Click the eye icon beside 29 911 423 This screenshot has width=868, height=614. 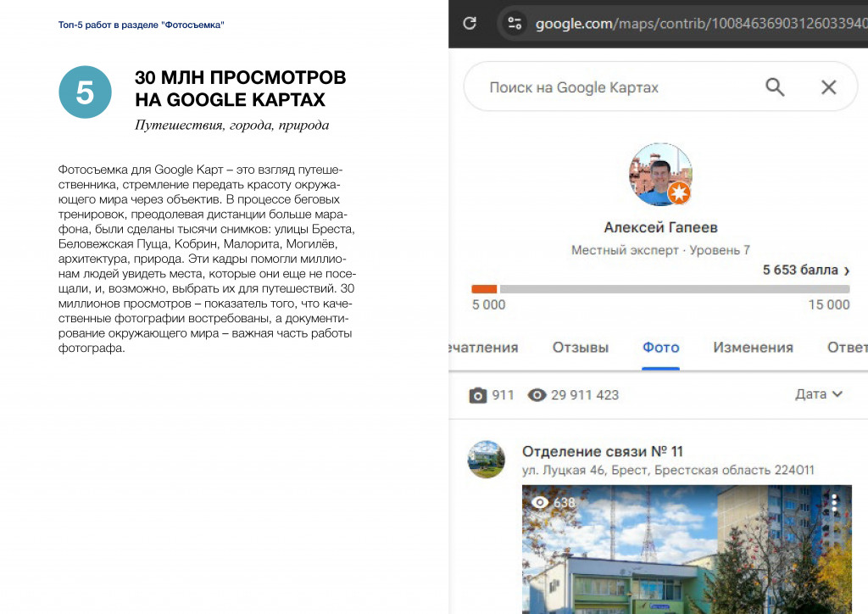(537, 394)
